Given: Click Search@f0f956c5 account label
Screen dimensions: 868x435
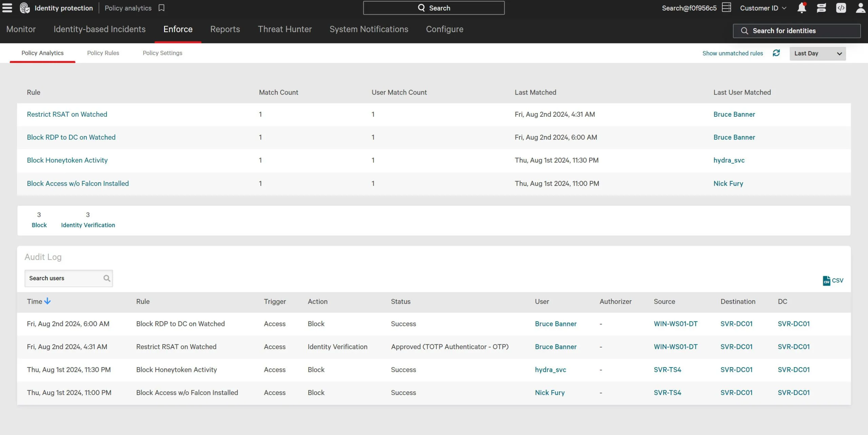Looking at the screenshot, I should click(689, 8).
